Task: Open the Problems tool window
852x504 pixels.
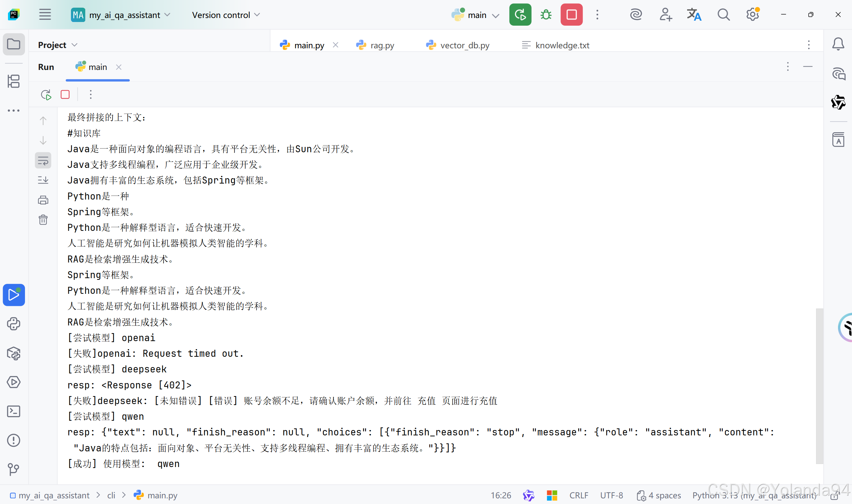Action: coord(14,440)
